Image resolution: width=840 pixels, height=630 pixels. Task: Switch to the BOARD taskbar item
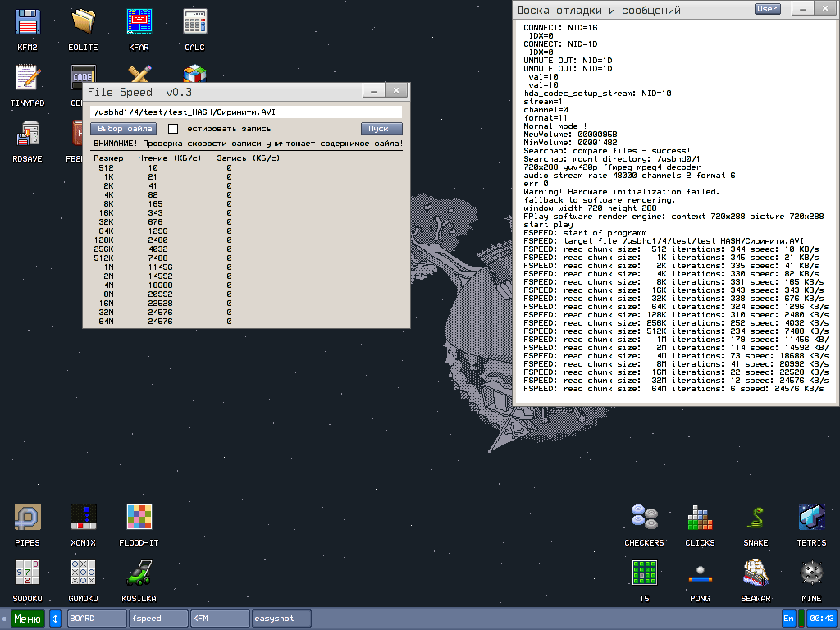coord(97,618)
